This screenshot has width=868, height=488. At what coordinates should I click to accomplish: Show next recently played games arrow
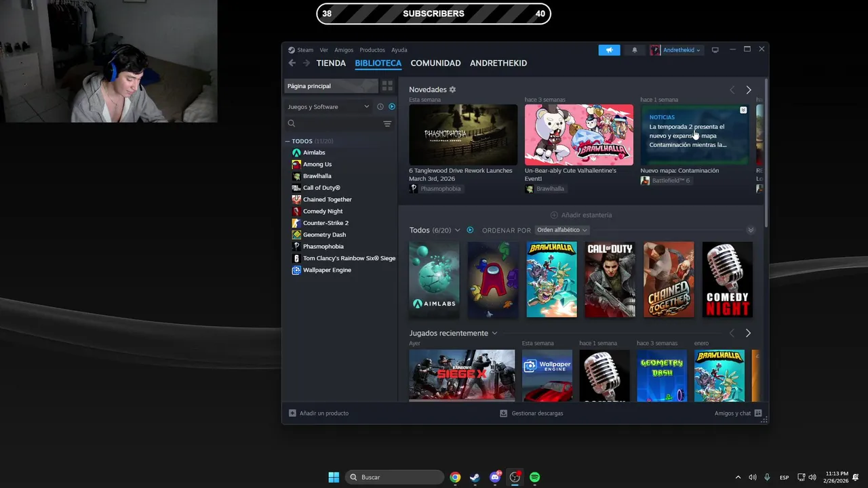[x=748, y=333]
